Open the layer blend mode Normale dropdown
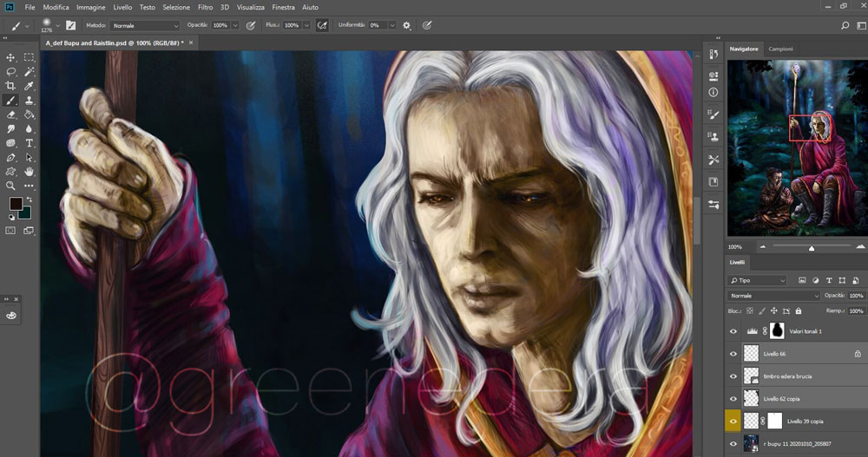Screen dimensions: 868x457 click(773, 296)
